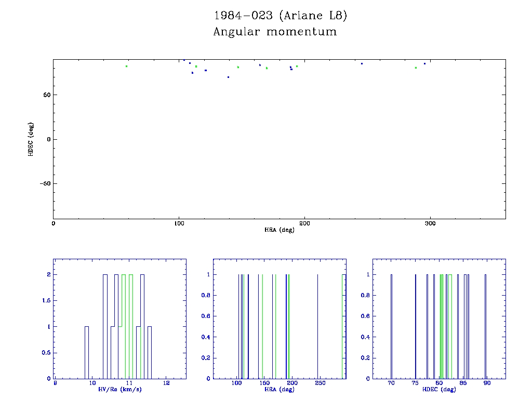Select the leftmost green point in the scatter plot
This screenshot has width=532, height=399.
126,66
